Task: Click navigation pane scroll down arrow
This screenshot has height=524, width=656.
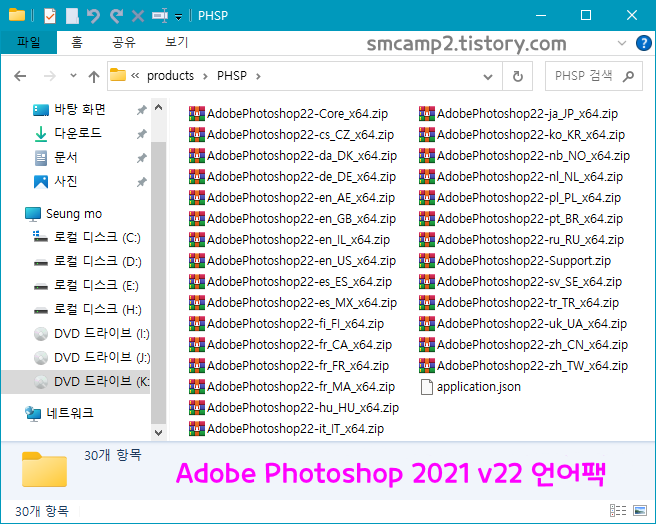Action: click(x=159, y=432)
